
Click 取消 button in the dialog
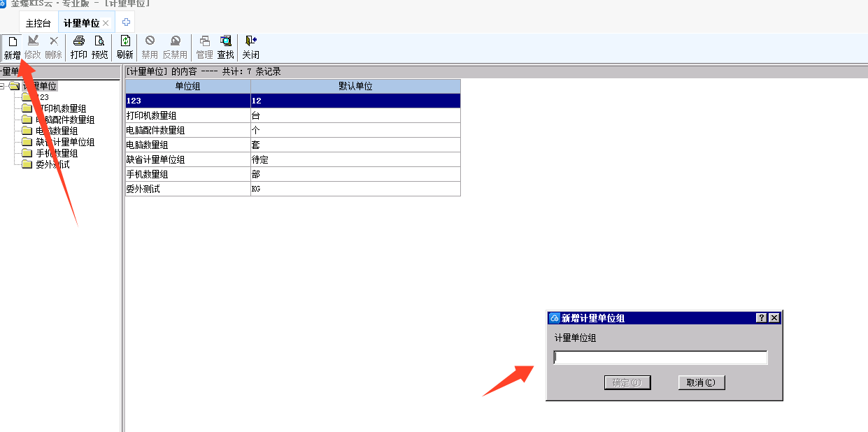pyautogui.click(x=701, y=382)
